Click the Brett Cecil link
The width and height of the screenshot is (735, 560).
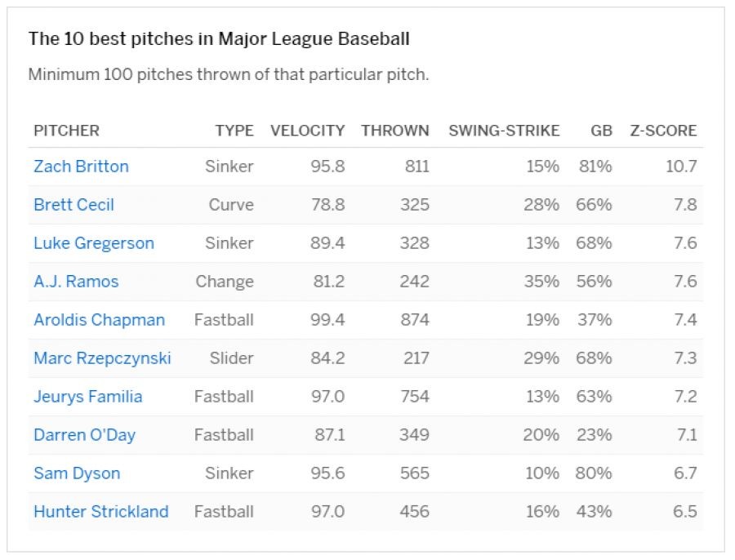click(x=73, y=205)
